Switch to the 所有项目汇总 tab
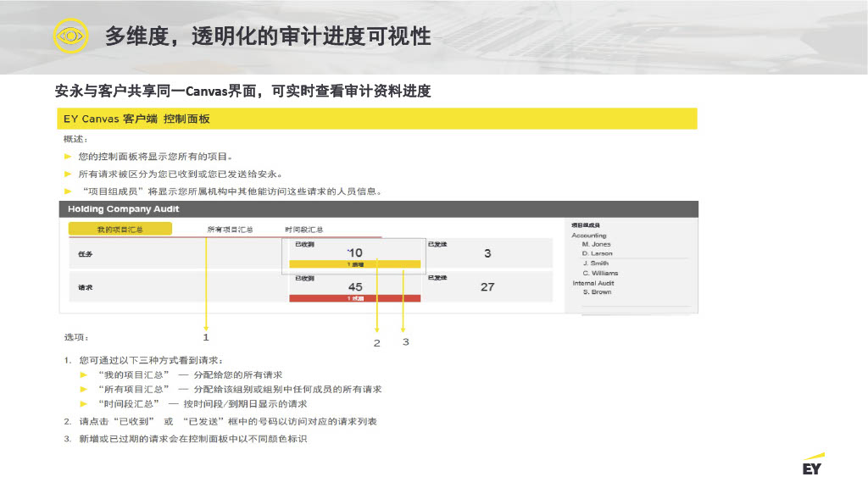 point(231,229)
